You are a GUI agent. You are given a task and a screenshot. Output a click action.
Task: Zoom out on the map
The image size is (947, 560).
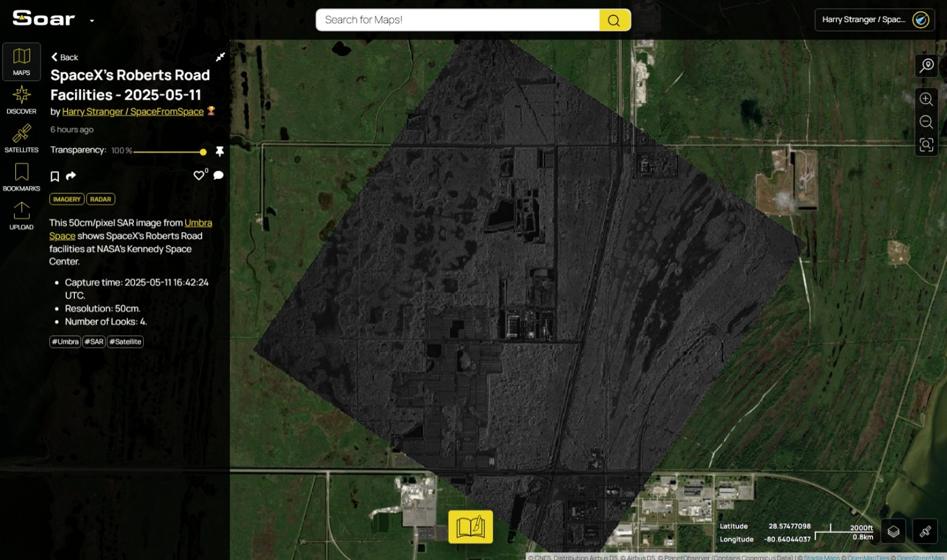click(x=927, y=122)
